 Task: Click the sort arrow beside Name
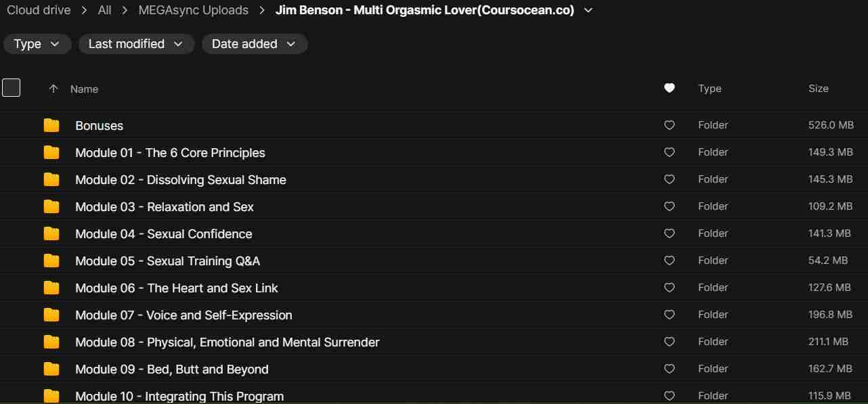(x=53, y=89)
